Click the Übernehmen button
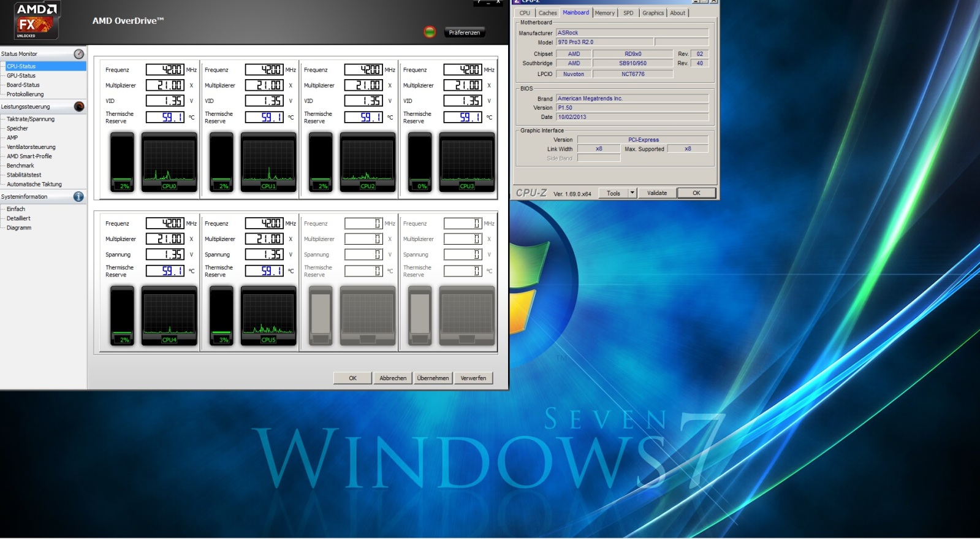The width and height of the screenshot is (980, 539). click(x=433, y=378)
